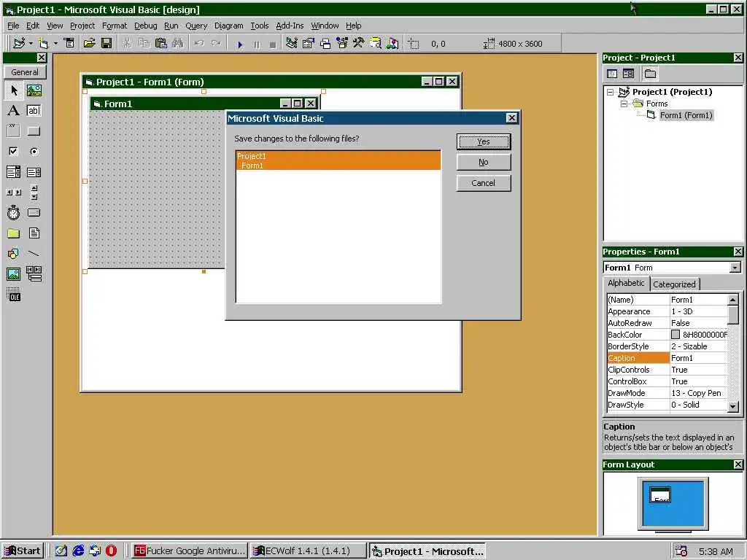Select the TextBox (ab|) control in toolbox

[x=34, y=111]
